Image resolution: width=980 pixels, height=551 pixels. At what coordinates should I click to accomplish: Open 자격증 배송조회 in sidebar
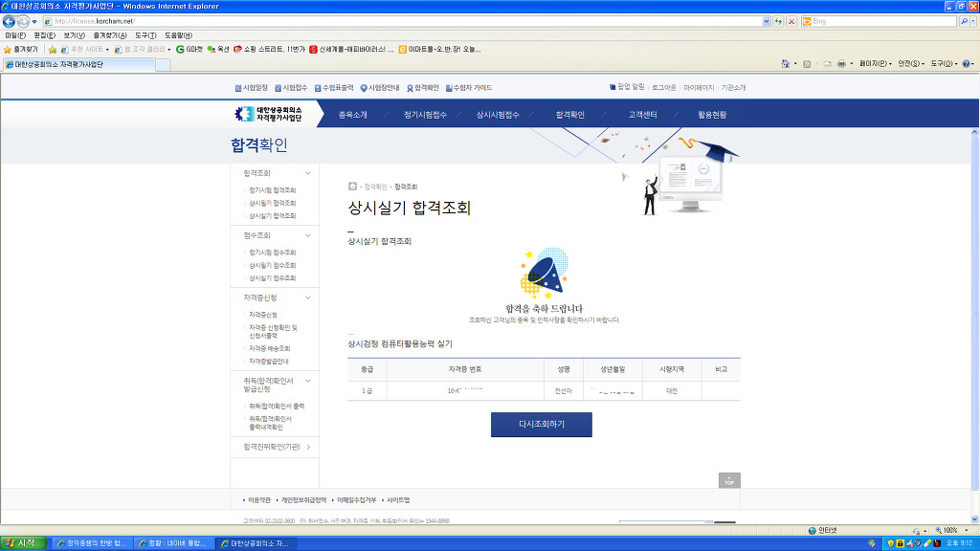point(269,348)
